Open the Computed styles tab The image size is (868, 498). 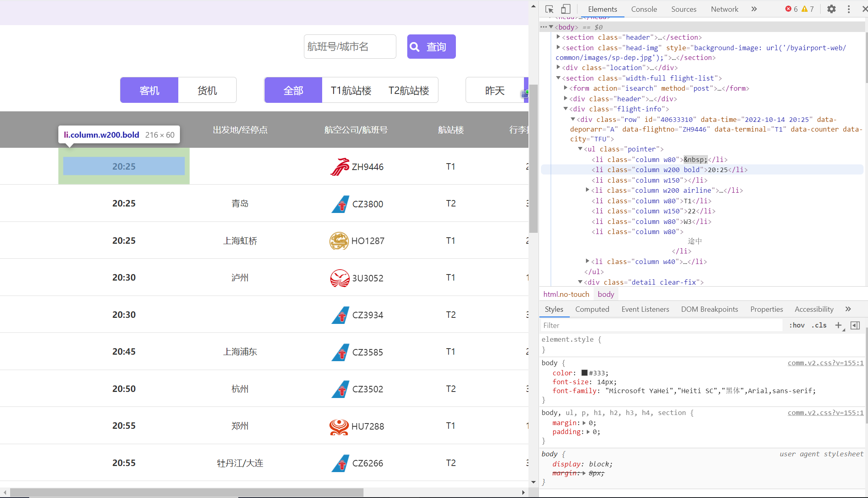(592, 309)
